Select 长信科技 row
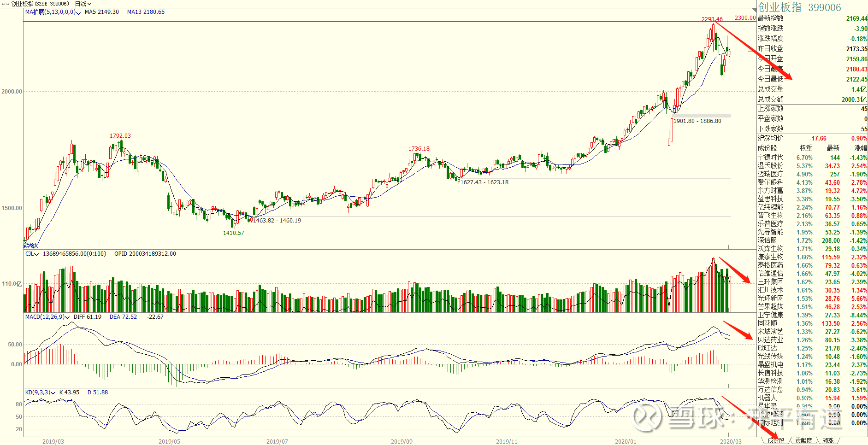Image resolution: width=868 pixels, height=445 pixels. (812, 373)
